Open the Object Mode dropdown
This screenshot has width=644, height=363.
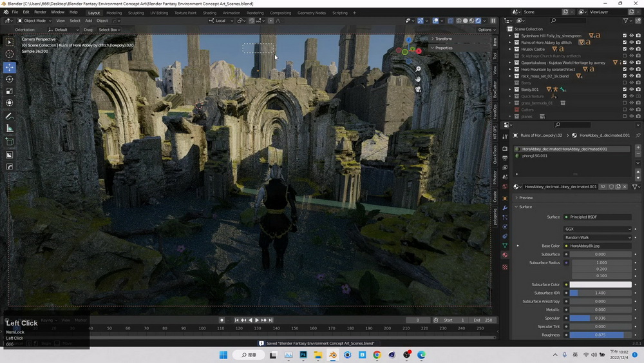coord(35,21)
